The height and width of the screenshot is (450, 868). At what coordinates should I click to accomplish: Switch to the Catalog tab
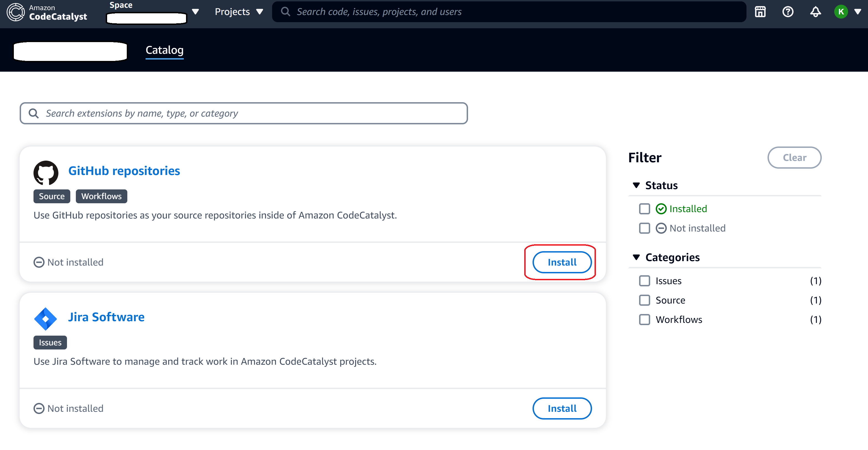164,50
